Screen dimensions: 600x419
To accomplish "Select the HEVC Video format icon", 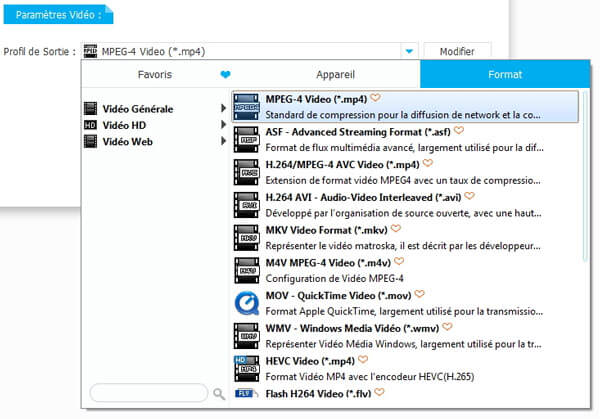I will pos(247,367).
